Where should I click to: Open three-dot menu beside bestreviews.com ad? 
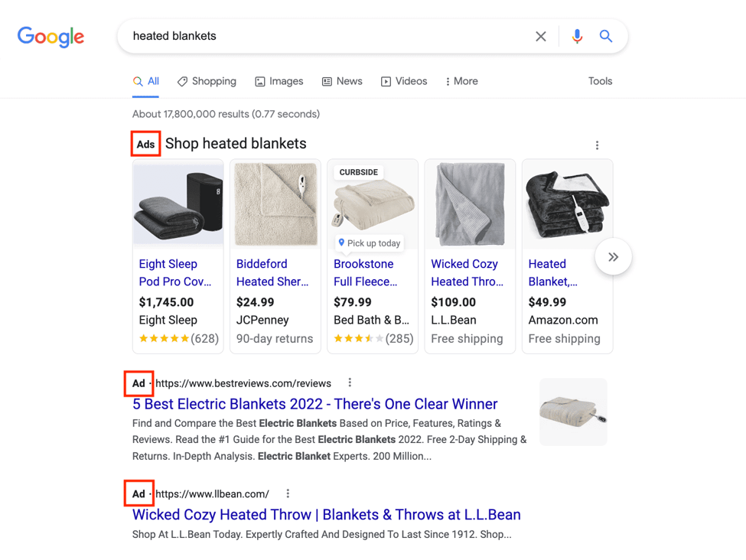[350, 383]
